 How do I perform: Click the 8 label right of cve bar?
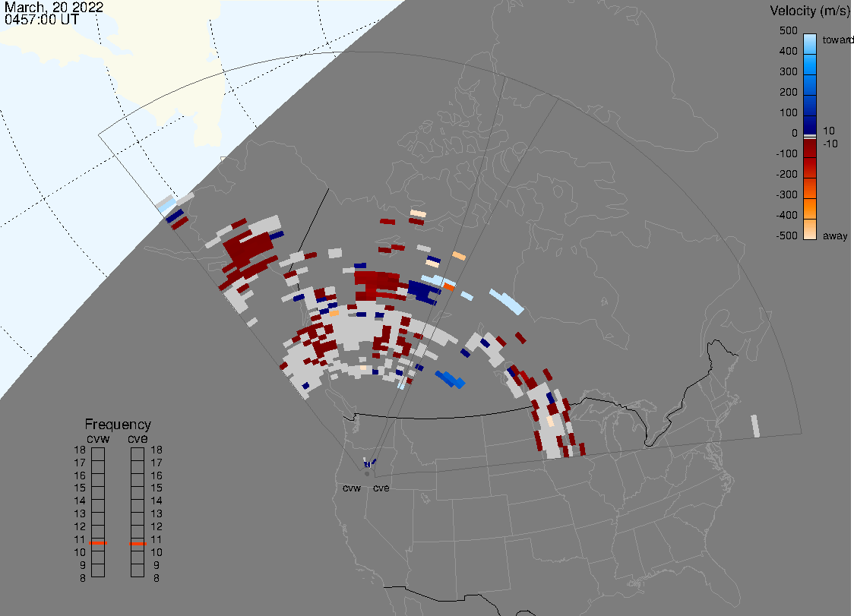[157, 579]
